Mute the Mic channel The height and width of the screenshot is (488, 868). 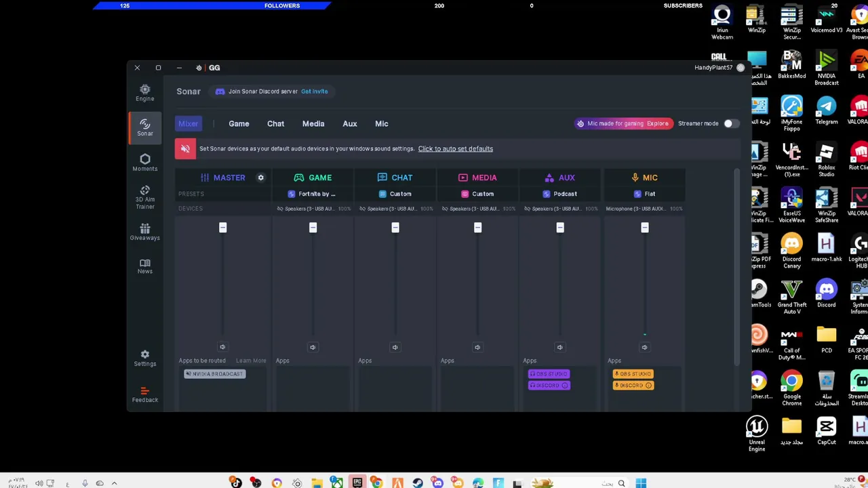point(644,347)
